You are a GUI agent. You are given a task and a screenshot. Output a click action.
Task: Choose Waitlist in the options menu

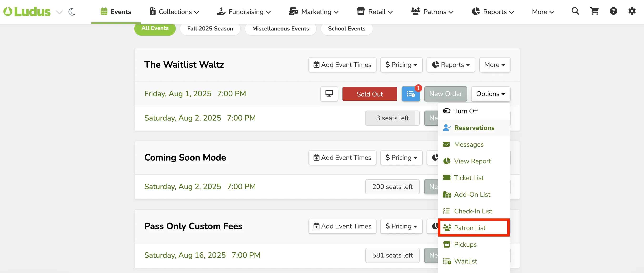click(x=474, y=261)
